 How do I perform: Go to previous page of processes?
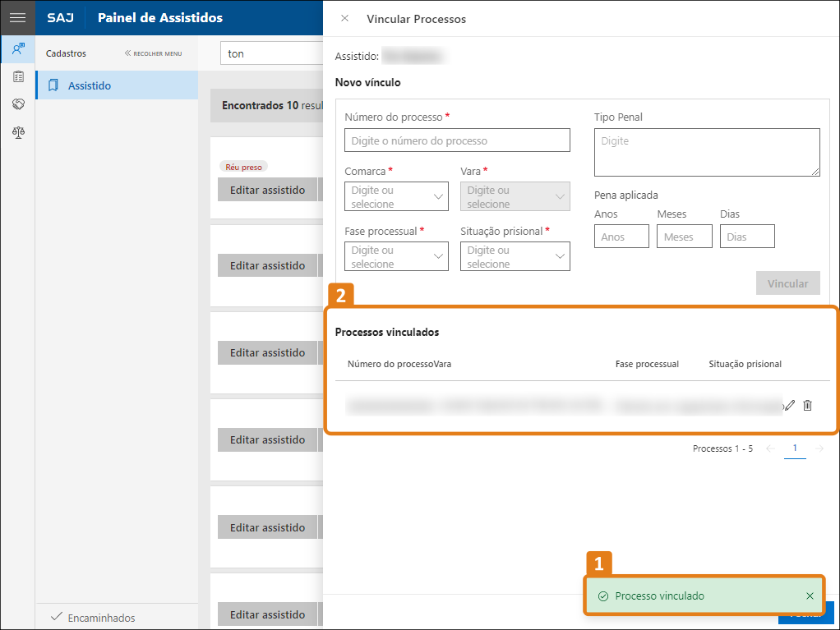click(x=770, y=448)
